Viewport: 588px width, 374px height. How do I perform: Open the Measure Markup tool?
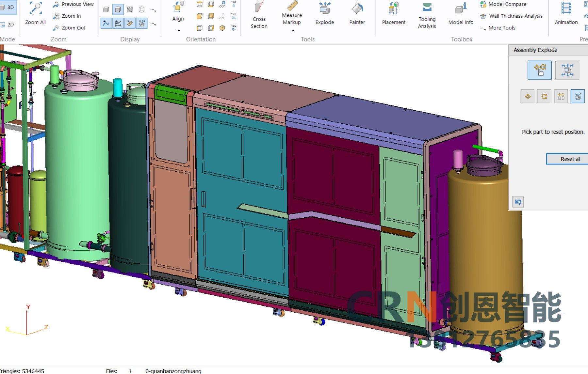[292, 13]
